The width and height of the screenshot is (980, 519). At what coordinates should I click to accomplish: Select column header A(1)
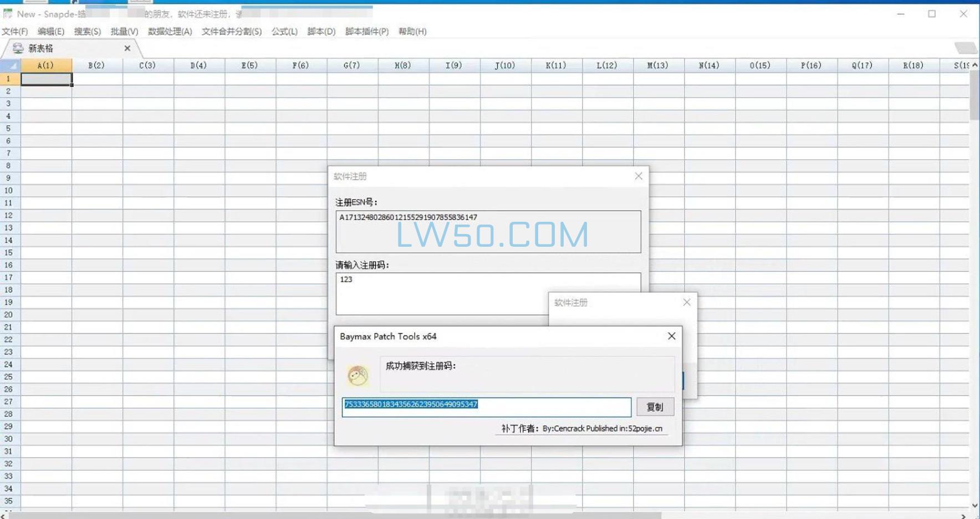click(x=46, y=65)
